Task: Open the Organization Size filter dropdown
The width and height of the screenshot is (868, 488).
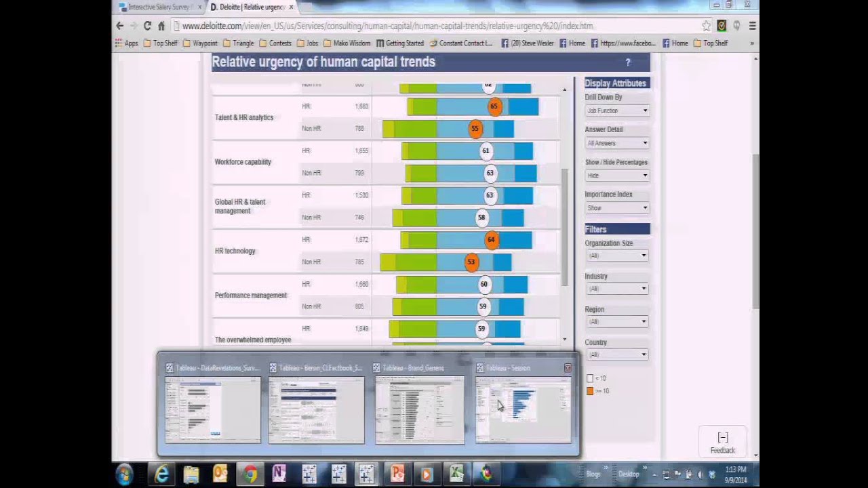Action: (617, 256)
